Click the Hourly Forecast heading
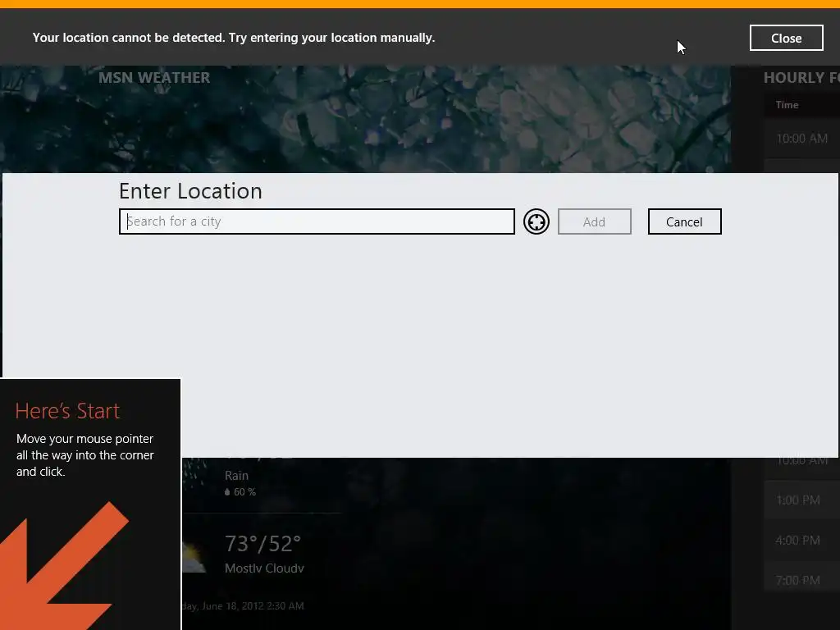 [x=801, y=78]
